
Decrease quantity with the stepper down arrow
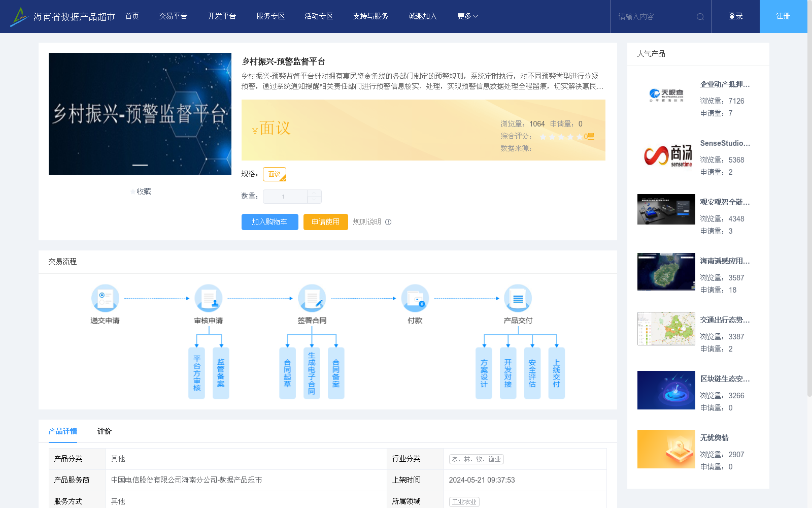click(314, 200)
